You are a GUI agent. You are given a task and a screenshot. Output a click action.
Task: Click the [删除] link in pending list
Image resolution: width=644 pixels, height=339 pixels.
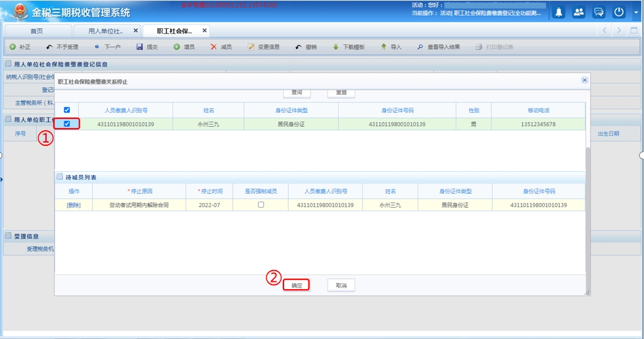pos(74,205)
